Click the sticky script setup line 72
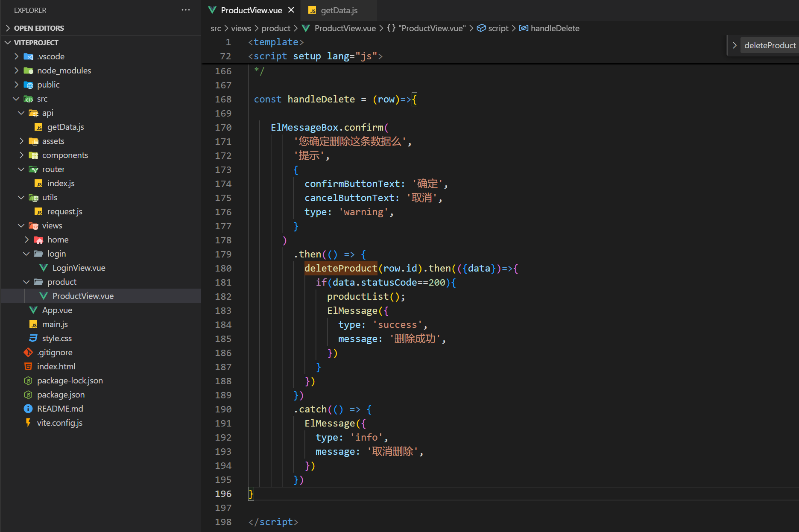Image resolution: width=799 pixels, height=532 pixels. pos(315,56)
